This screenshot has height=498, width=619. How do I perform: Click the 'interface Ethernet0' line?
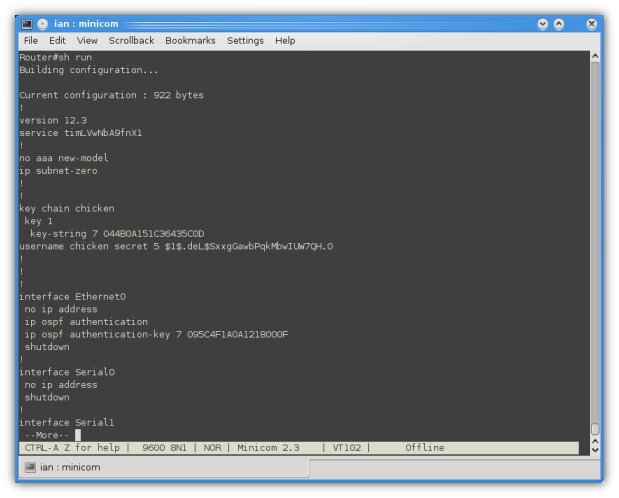click(73, 297)
